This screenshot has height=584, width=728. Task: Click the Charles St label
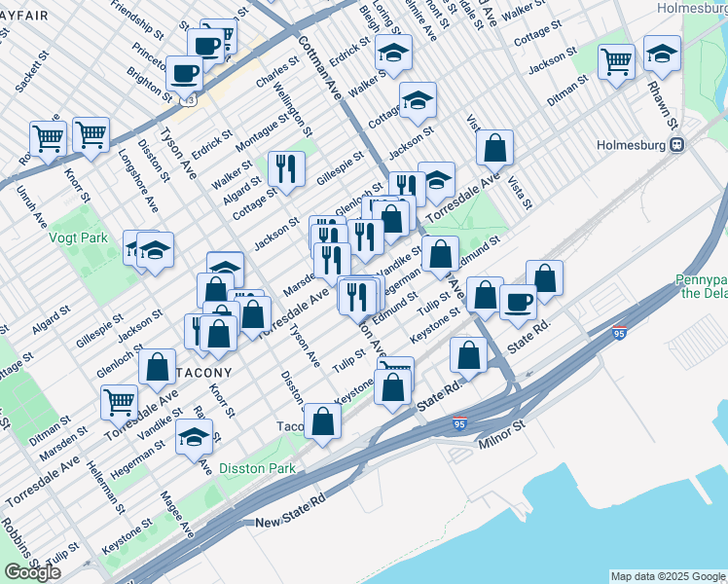click(x=277, y=72)
